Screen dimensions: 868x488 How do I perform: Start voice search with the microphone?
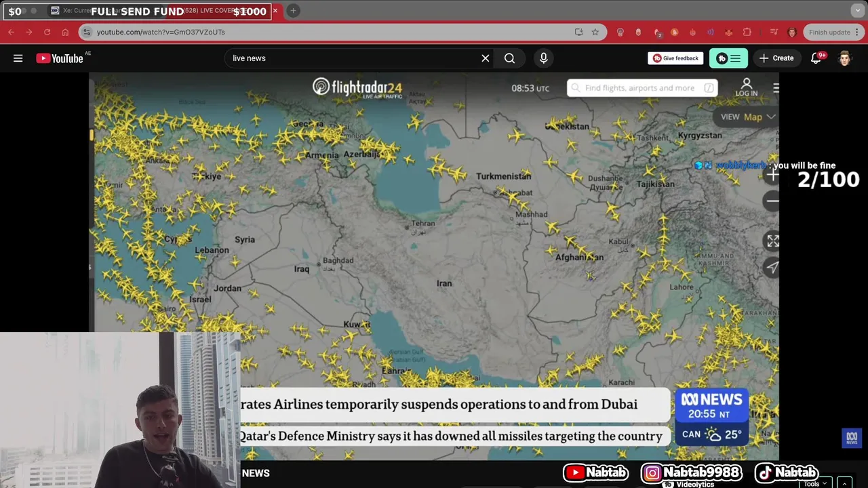(543, 58)
